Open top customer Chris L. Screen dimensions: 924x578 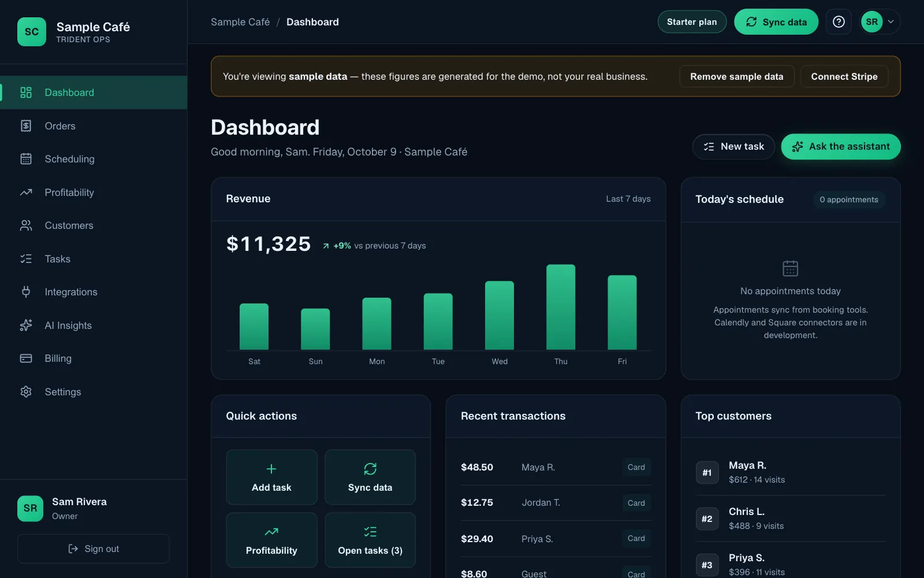click(x=790, y=518)
